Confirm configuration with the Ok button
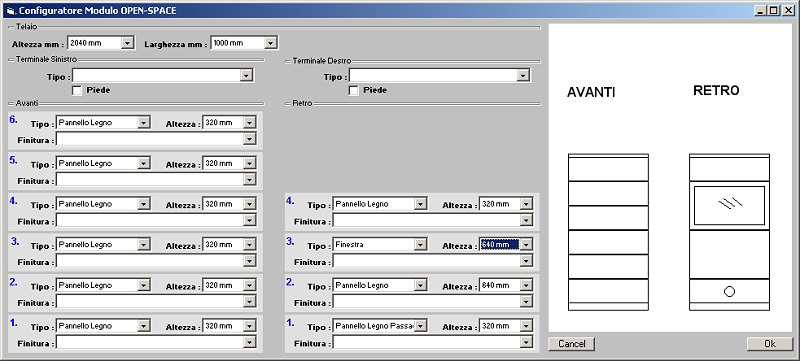 [770, 344]
